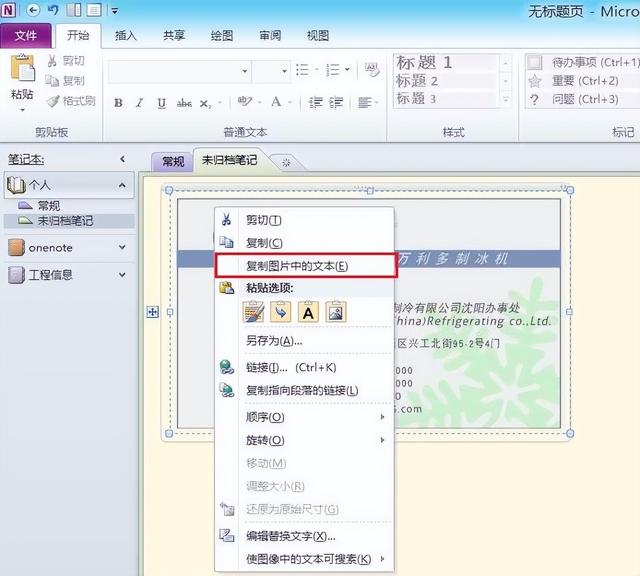Switch to the 绘图 ribbon tab

coord(222,36)
